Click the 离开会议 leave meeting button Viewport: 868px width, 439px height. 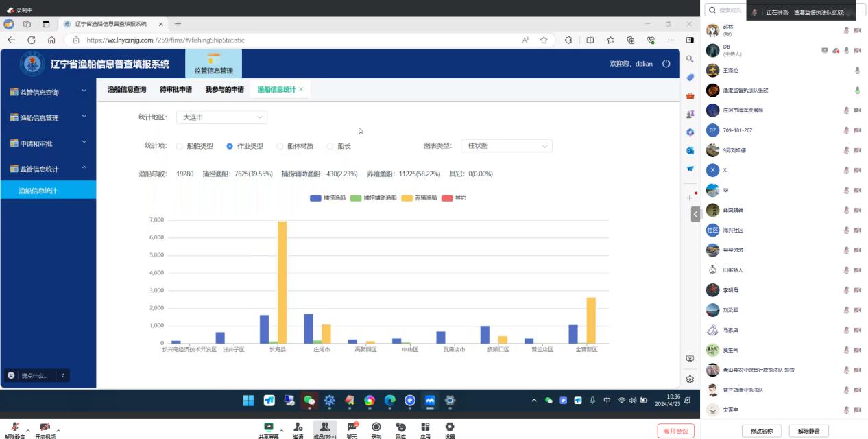point(675,431)
